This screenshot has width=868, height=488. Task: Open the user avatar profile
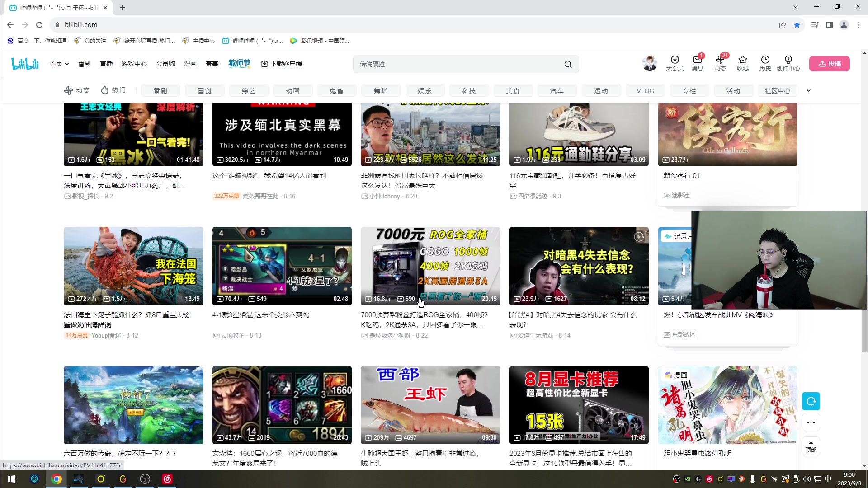[650, 64]
